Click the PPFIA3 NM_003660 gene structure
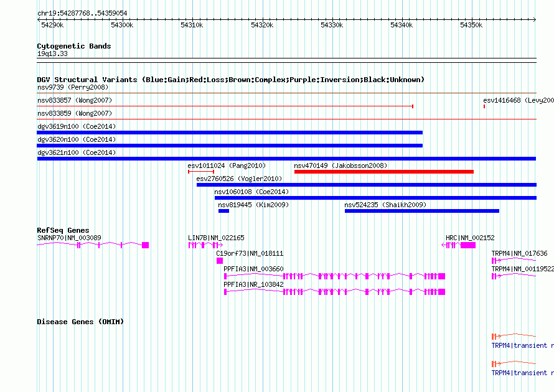The width and height of the screenshot is (554, 392). click(x=334, y=276)
